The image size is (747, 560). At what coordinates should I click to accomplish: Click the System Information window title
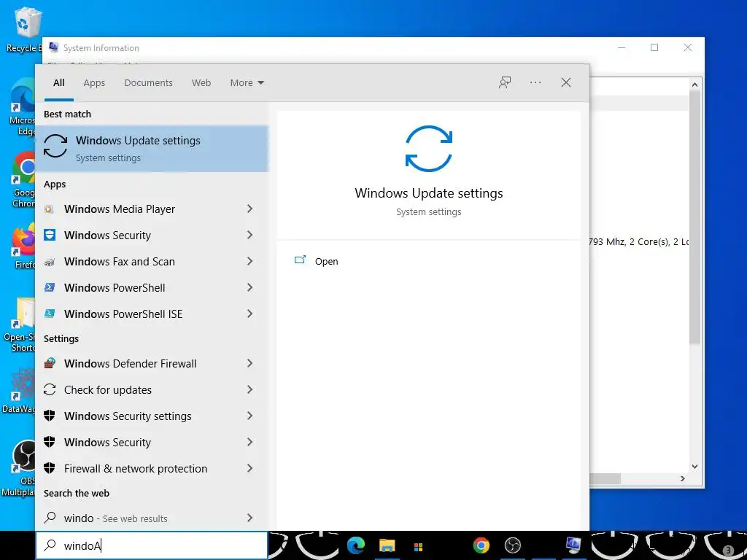[x=101, y=48]
